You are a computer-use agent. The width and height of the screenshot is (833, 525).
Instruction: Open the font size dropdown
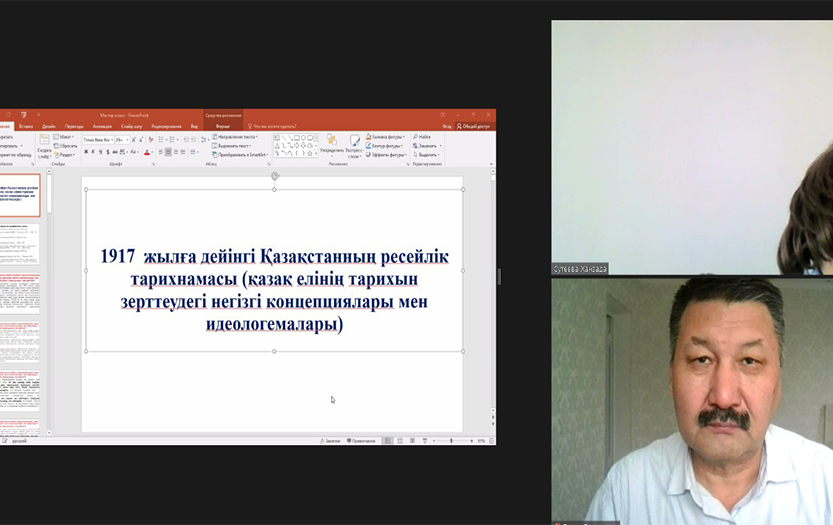(x=120, y=139)
